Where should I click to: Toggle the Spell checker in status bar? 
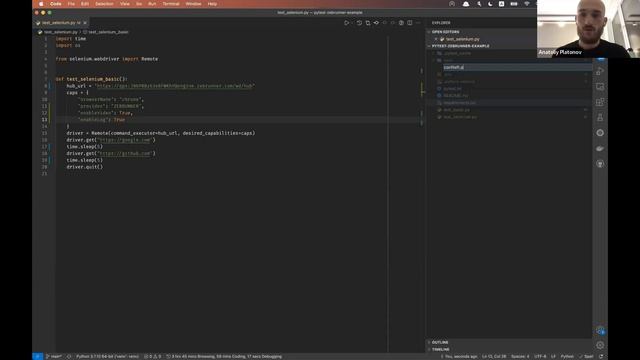click(586, 356)
